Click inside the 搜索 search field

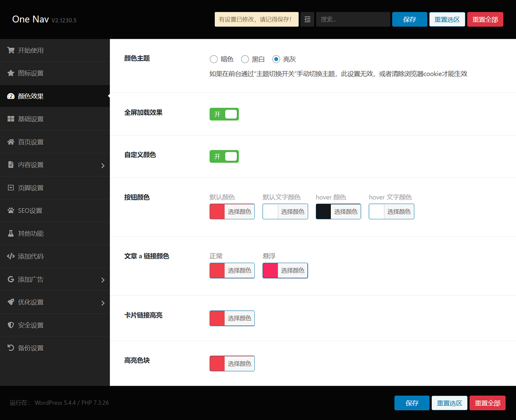click(x=353, y=19)
